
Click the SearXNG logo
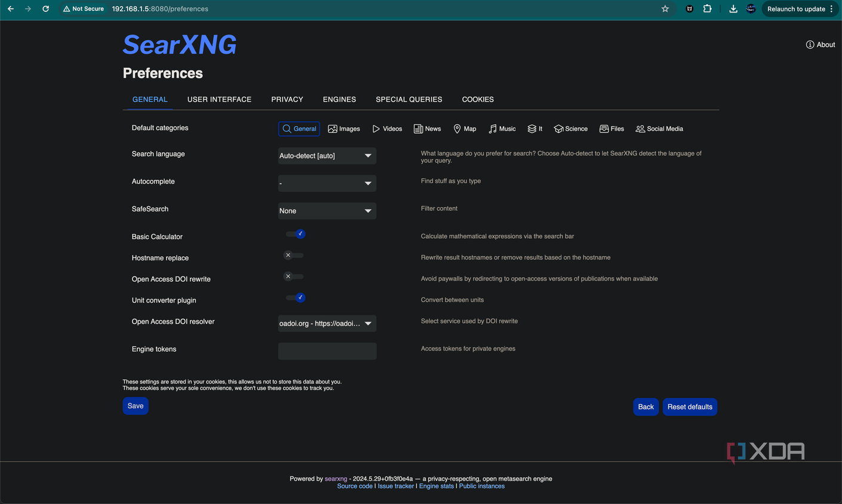click(180, 45)
